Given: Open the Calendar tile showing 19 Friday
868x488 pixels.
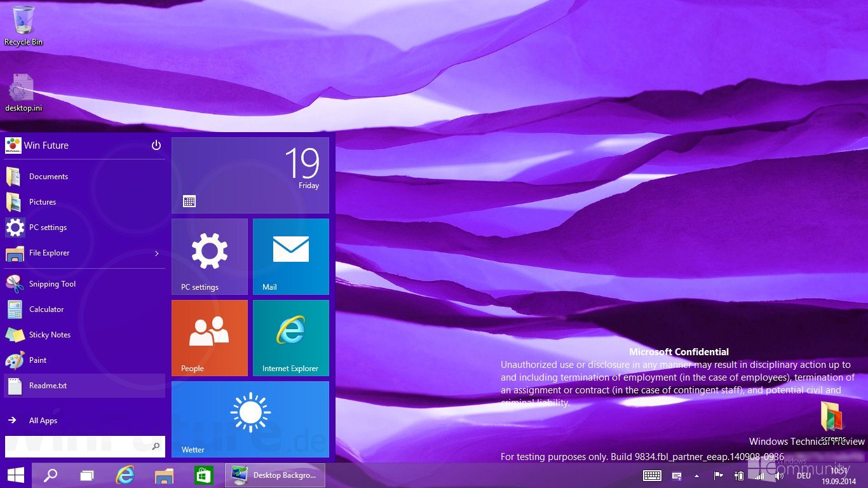Looking at the screenshot, I should pos(250,175).
